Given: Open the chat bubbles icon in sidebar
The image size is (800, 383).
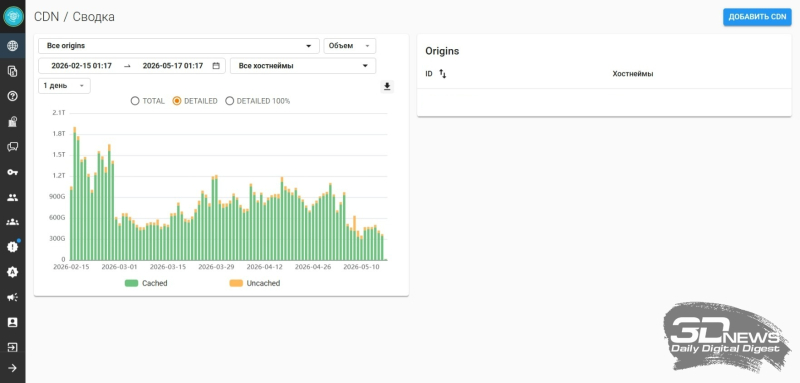Looking at the screenshot, I should (x=13, y=147).
